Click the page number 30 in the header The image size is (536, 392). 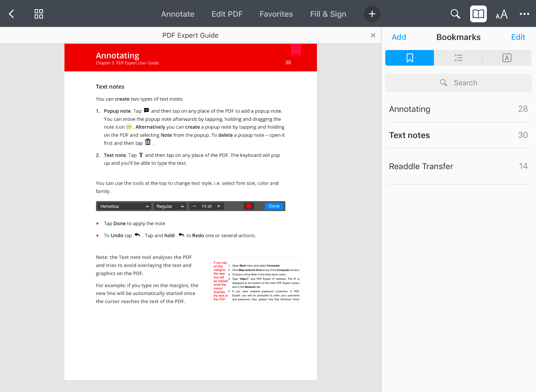(288, 63)
